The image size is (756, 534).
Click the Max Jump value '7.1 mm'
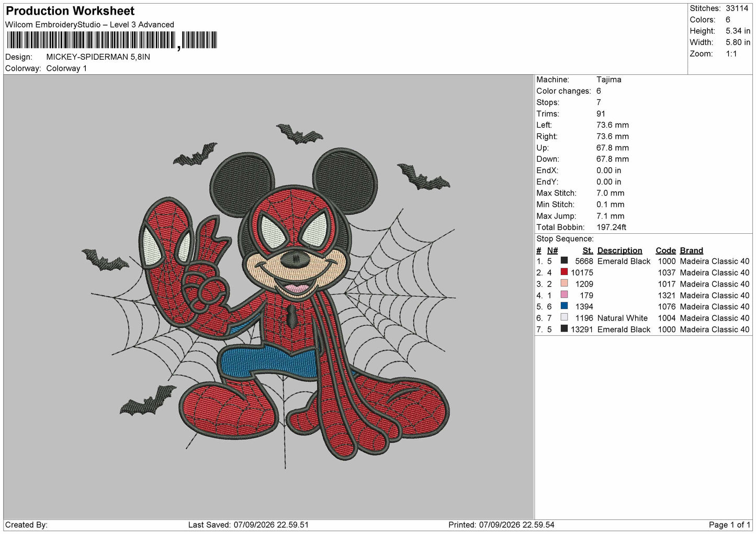(610, 216)
